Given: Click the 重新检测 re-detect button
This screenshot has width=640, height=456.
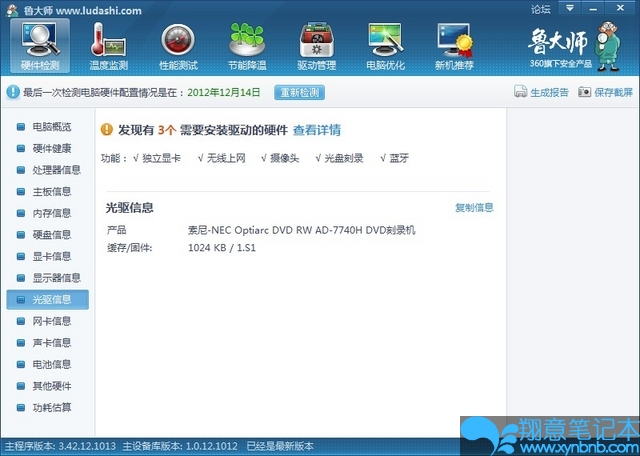Looking at the screenshot, I should click(x=300, y=92).
